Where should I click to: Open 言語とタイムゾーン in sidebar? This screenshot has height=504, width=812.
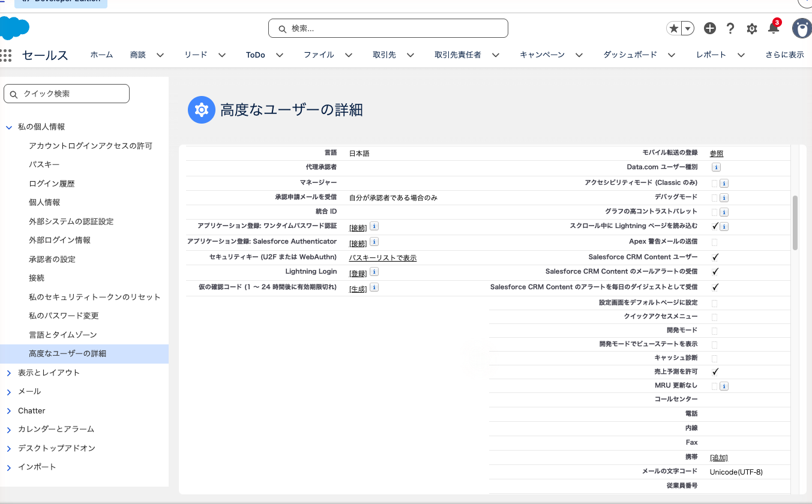point(63,335)
